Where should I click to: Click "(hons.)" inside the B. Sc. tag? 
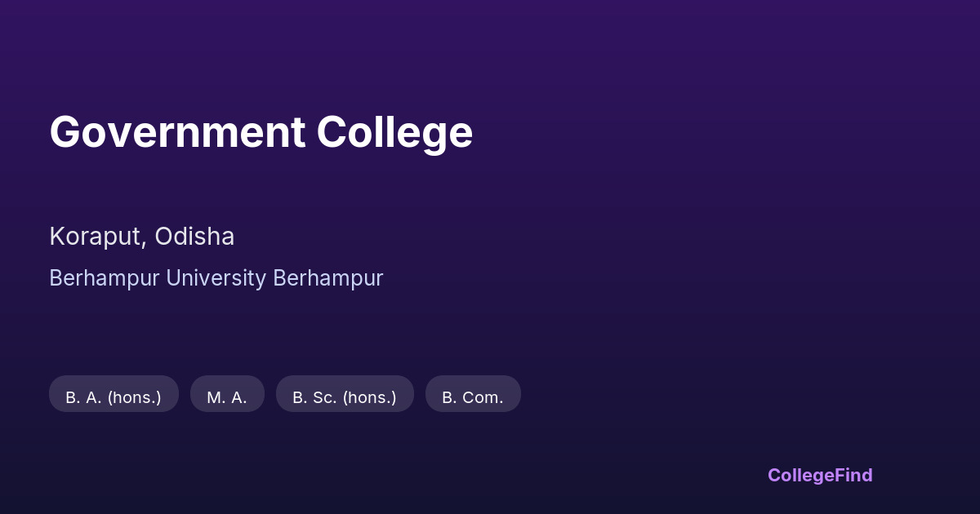click(369, 397)
